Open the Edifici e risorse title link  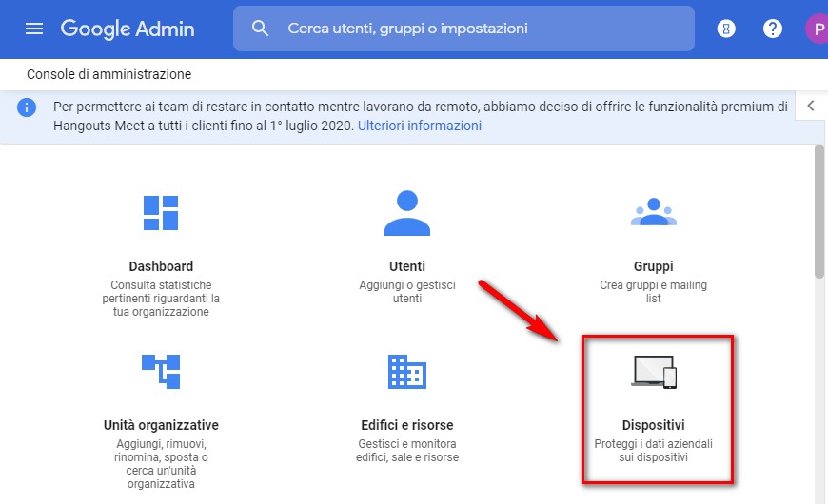[x=407, y=425]
